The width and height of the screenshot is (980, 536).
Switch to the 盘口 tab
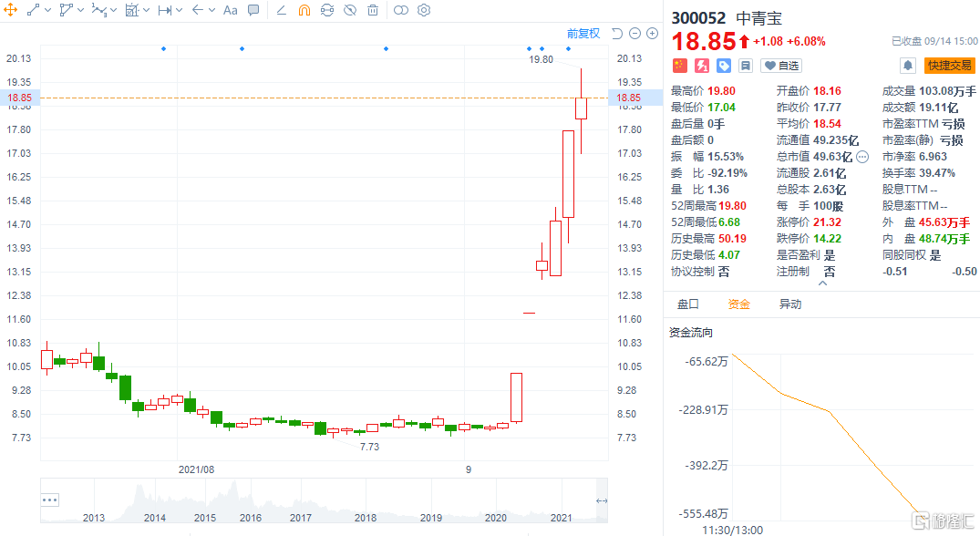688,304
